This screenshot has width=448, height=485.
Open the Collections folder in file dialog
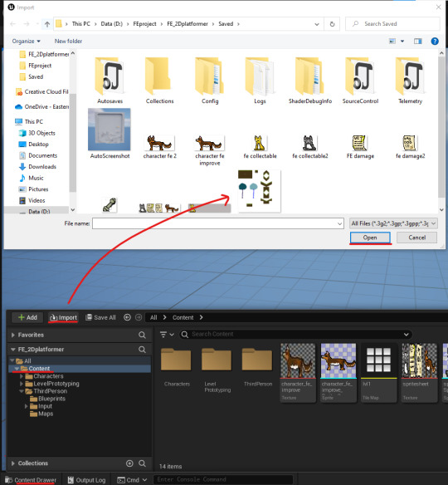tap(160, 81)
